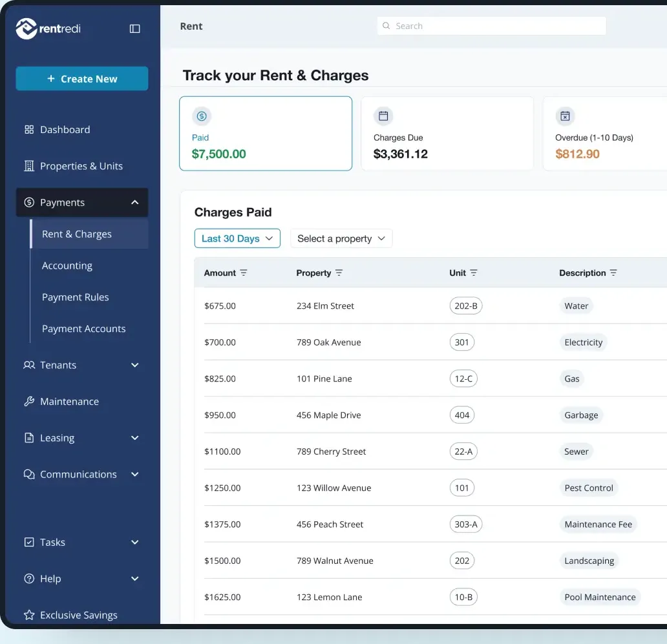Open the Payment Rules submenu item
This screenshot has width=667, height=644.
pyautogui.click(x=75, y=297)
